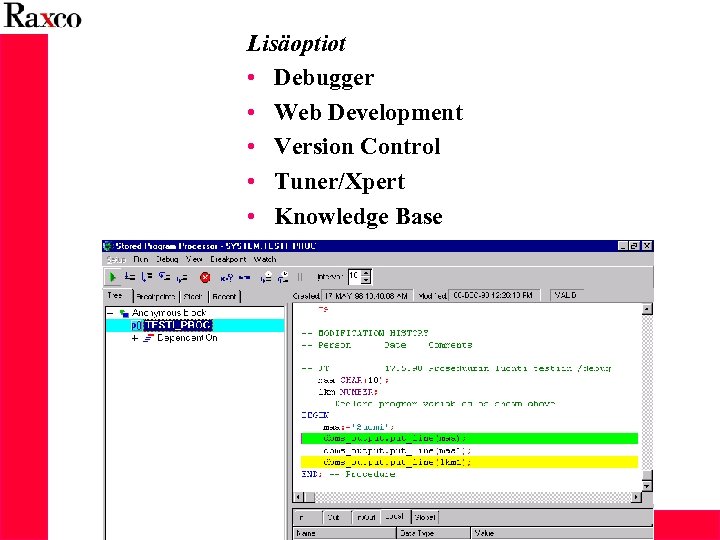This screenshot has width=720, height=540.
Task: Open the Run menu
Action: pos(141,259)
